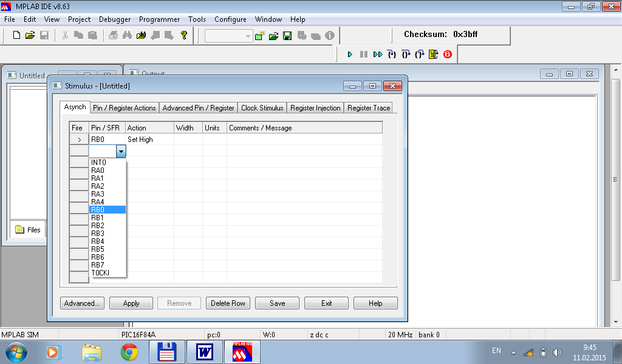
Task: Click the Help button in Stimulus dialog
Action: tap(375, 303)
